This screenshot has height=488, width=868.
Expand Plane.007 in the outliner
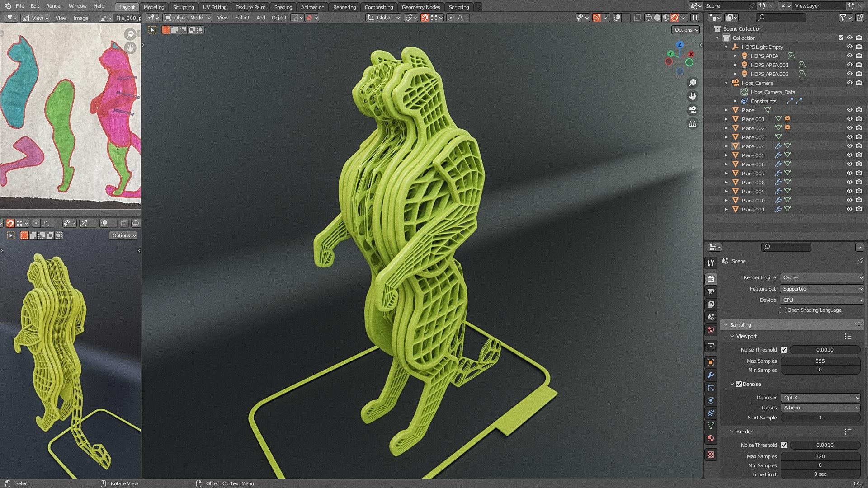726,174
